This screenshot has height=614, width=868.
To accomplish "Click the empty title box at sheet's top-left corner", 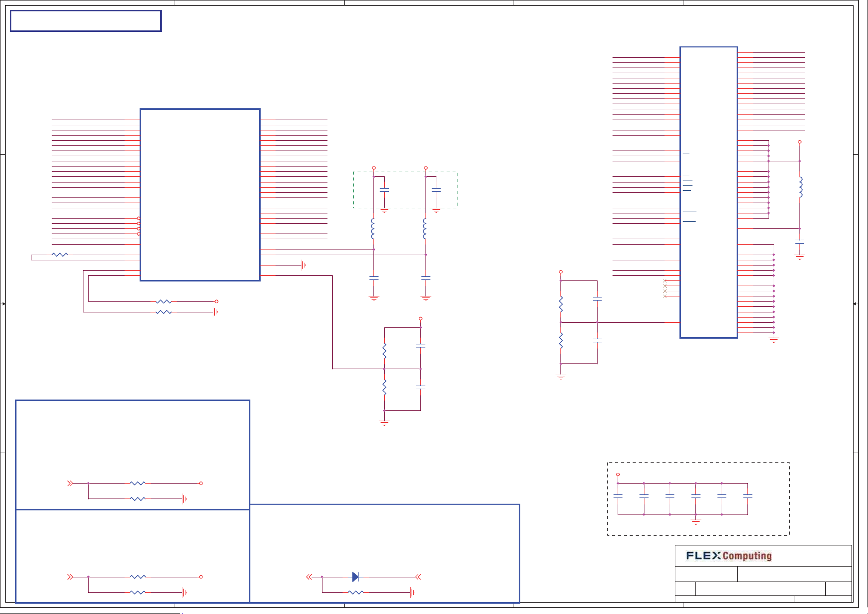I will click(x=86, y=21).
